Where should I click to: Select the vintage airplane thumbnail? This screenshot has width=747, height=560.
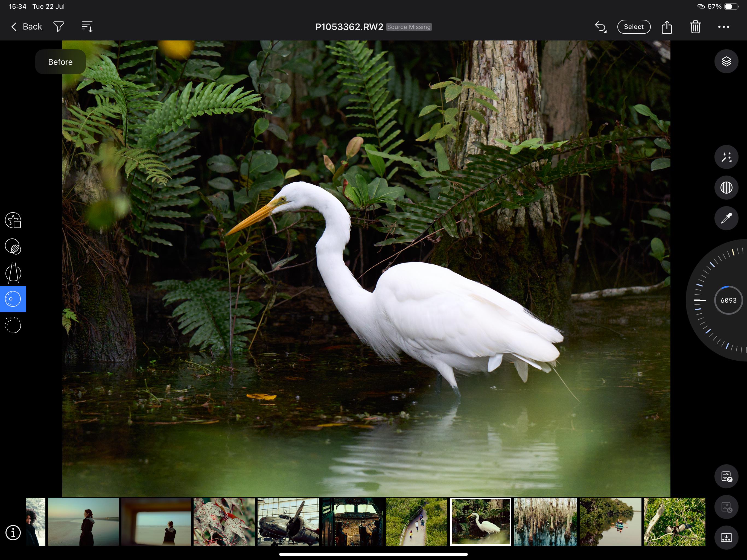coord(288,521)
